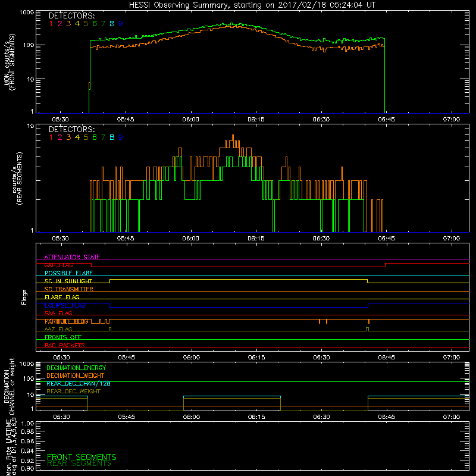Click the 05:45 tick under decimation plot
The height and width of the screenshot is (476, 476).
(x=127, y=417)
